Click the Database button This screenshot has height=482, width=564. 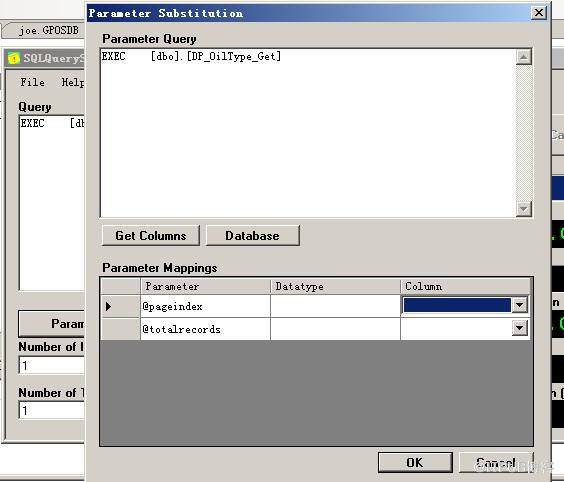click(253, 236)
